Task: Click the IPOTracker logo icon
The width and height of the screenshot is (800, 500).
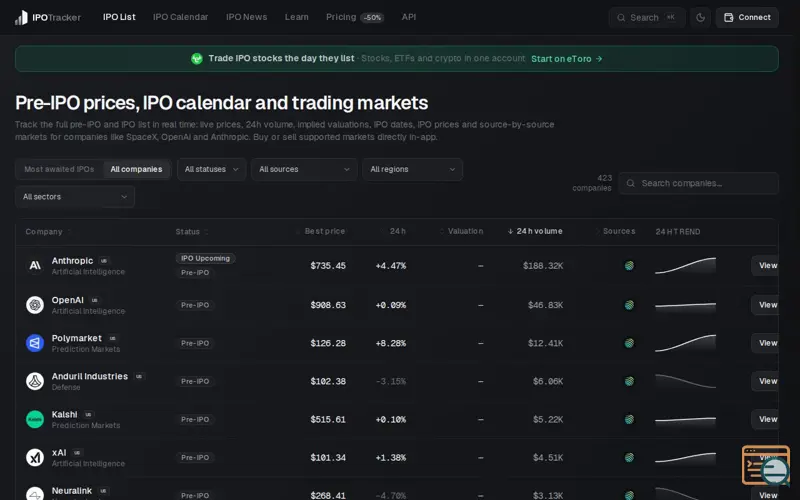Action: 21,18
